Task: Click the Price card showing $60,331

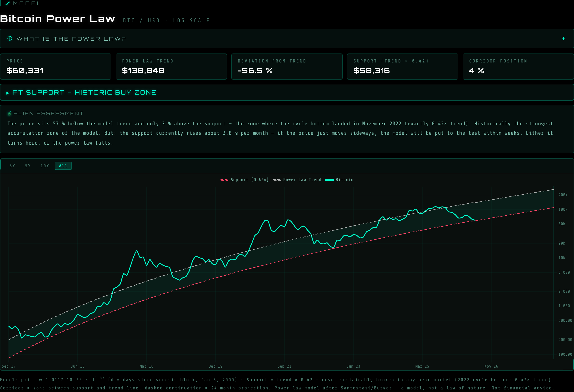Action: 55,67
